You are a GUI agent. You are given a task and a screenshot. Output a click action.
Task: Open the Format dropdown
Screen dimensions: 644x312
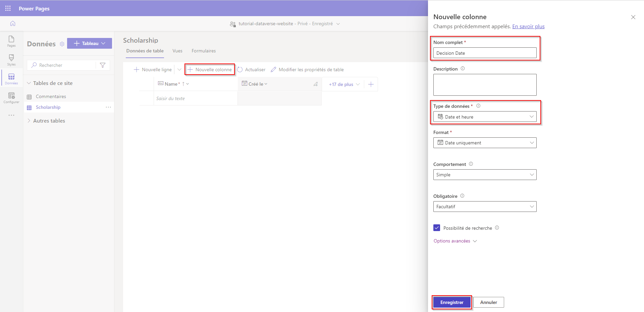point(485,143)
